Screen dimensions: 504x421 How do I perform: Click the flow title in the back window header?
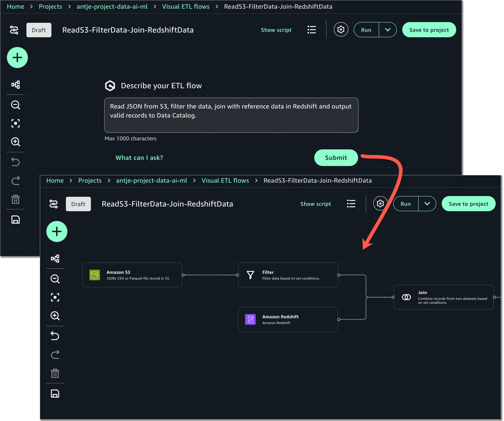tap(128, 30)
